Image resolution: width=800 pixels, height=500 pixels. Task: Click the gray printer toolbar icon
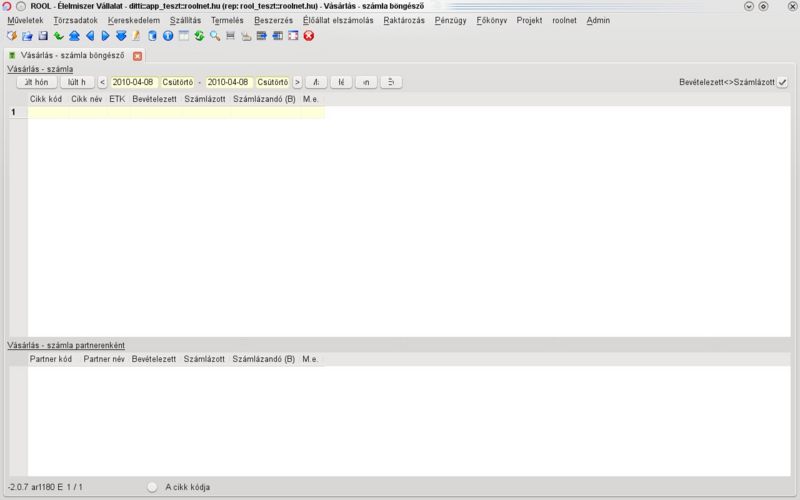click(x=231, y=36)
